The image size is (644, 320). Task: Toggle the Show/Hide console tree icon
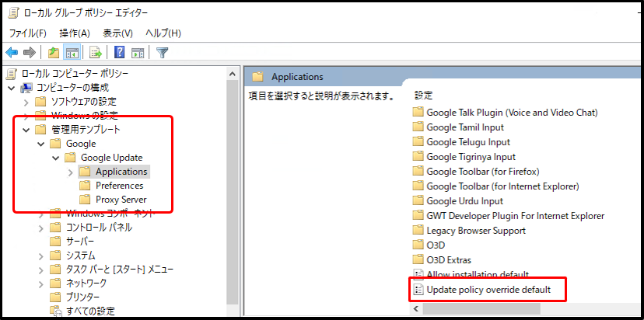click(72, 52)
